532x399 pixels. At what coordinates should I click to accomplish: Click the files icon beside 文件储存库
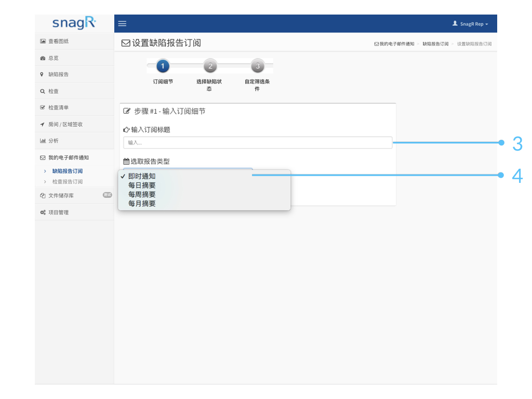[43, 195]
